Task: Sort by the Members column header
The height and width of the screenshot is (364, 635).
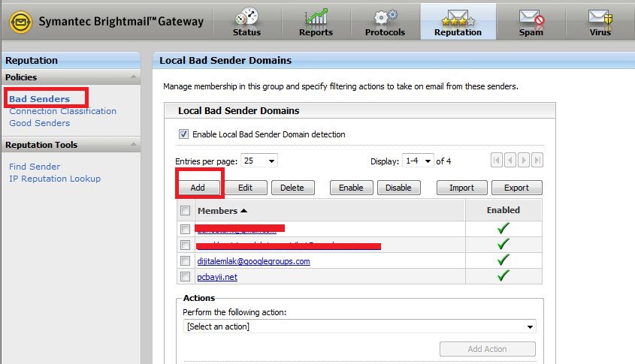Action: [x=222, y=211]
